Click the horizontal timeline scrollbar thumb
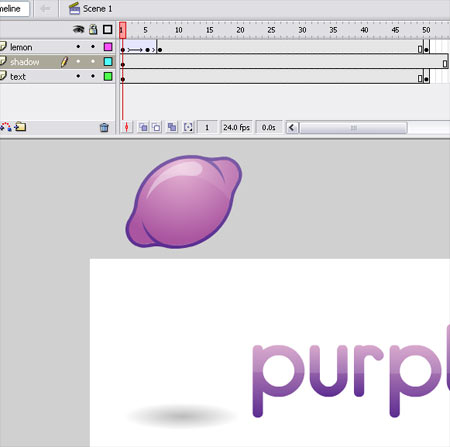 [354, 128]
